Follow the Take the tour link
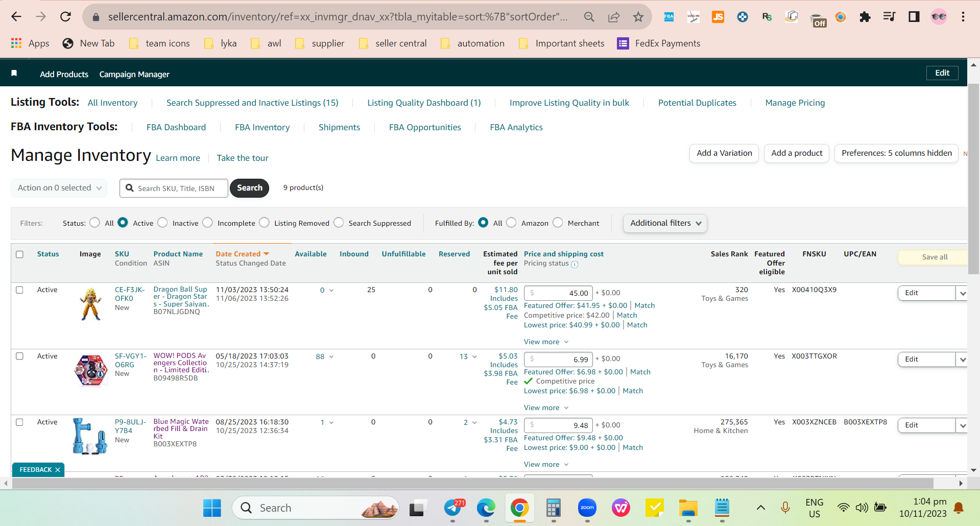This screenshot has height=526, width=980. tap(243, 158)
